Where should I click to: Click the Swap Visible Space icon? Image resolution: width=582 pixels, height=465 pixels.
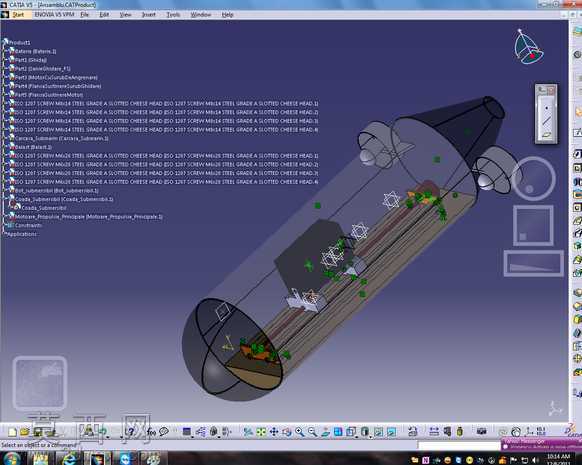(x=391, y=432)
